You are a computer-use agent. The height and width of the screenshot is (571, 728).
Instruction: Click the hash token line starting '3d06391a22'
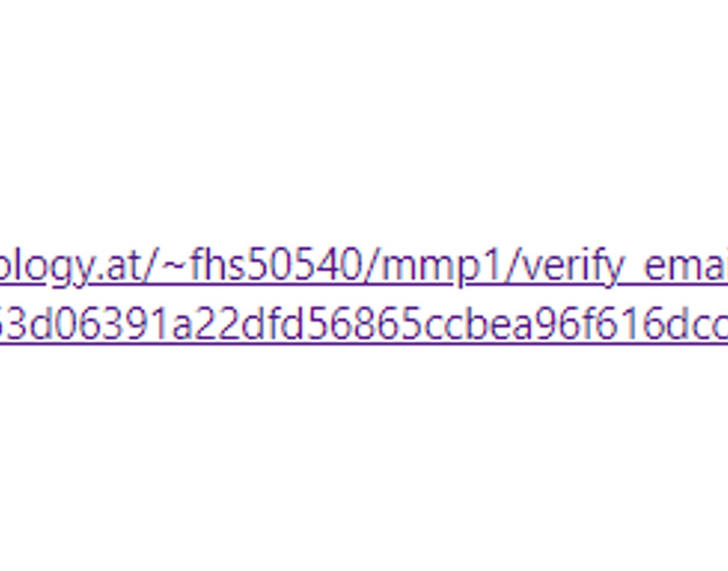coord(364,323)
